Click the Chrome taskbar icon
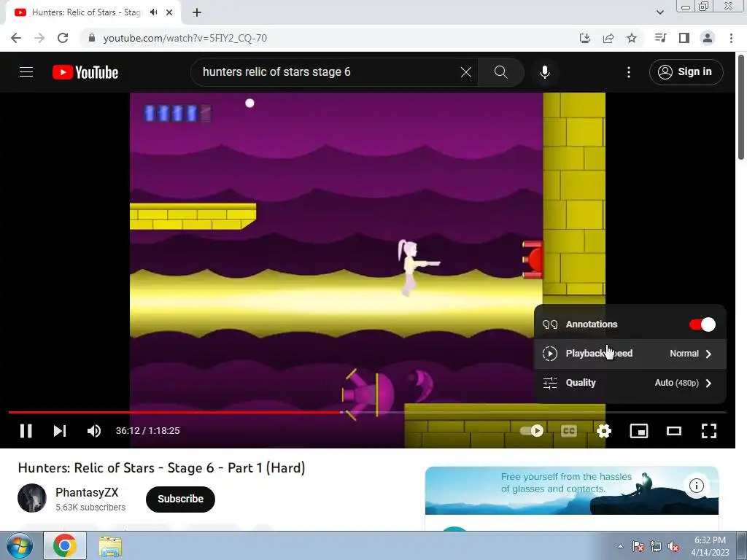Image resolution: width=747 pixels, height=560 pixels. coord(65,545)
